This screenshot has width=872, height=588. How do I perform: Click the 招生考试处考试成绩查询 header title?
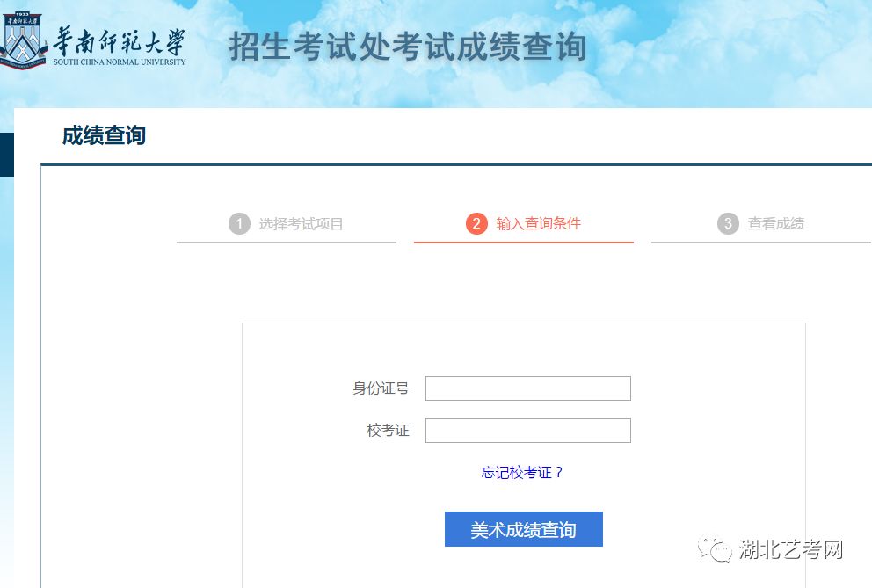coord(408,47)
